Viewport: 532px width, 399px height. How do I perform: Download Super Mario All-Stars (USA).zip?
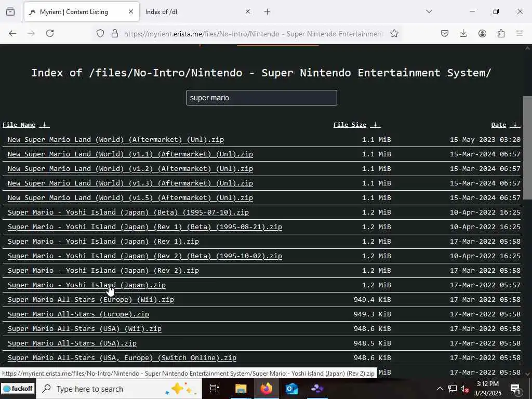pos(72,343)
